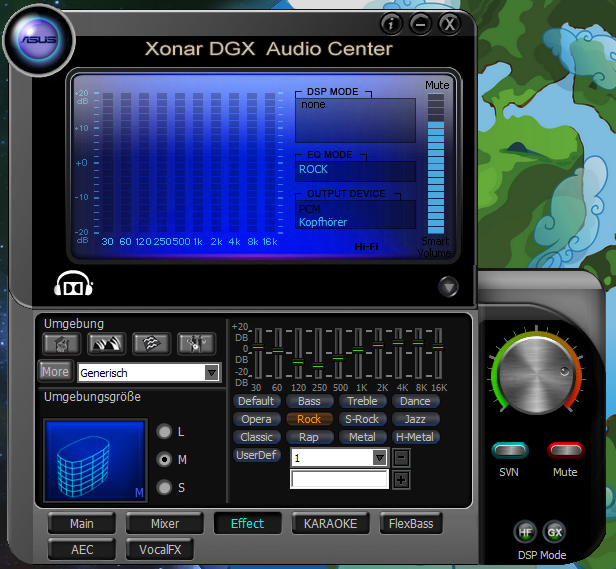Apply the Jazz EQ preset
The height and width of the screenshot is (569, 616).
[x=415, y=419]
